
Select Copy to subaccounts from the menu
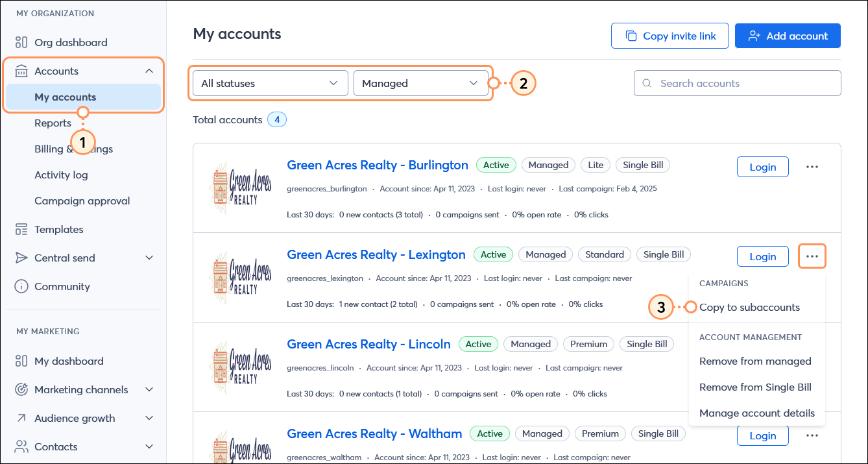pyautogui.click(x=749, y=307)
